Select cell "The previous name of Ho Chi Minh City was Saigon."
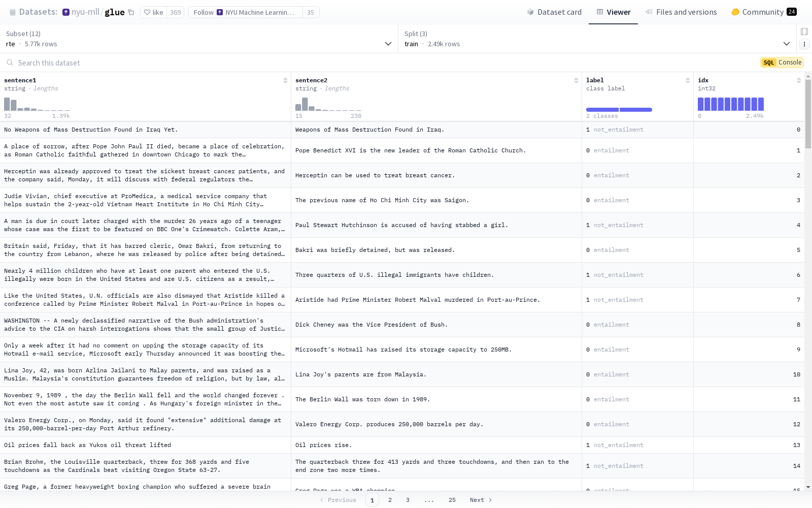 click(436, 200)
